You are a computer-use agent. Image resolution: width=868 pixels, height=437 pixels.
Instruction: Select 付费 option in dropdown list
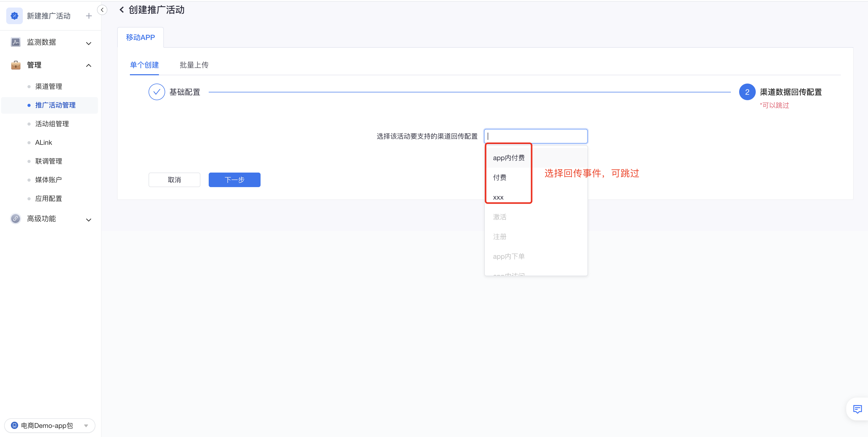click(536, 177)
